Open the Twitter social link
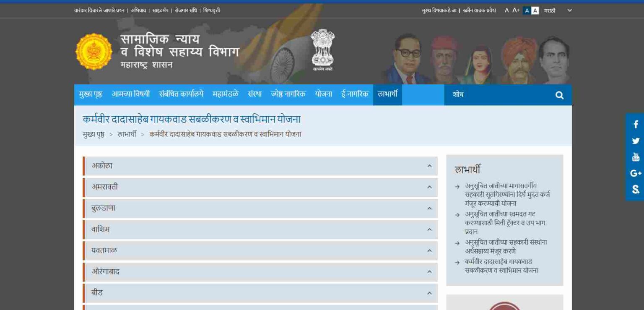 coord(636,141)
